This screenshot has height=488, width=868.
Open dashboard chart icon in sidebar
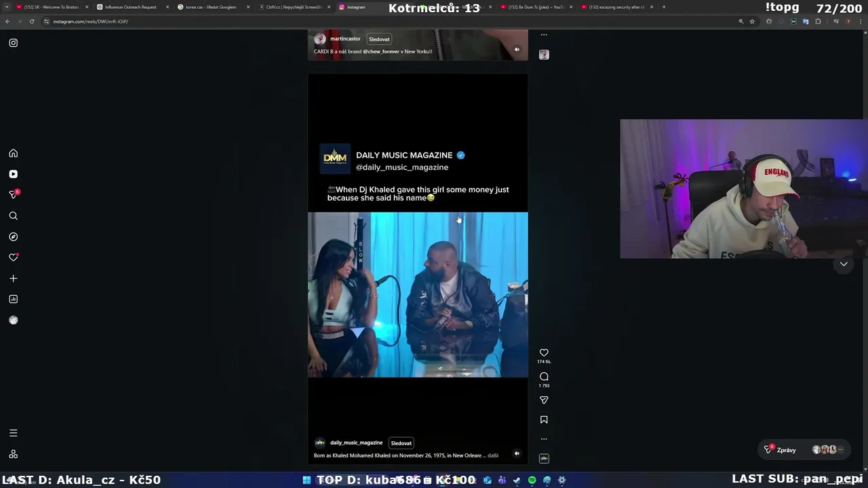click(x=13, y=299)
